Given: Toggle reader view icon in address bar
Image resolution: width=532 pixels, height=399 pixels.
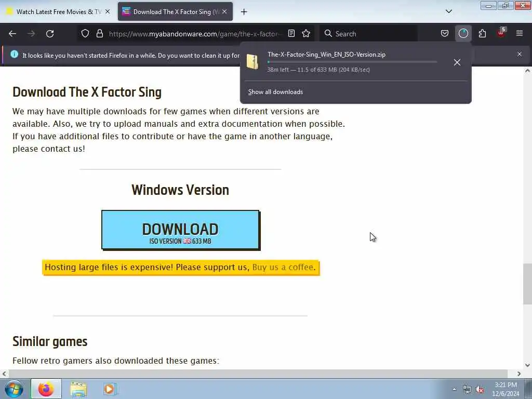Looking at the screenshot, I should [291, 33].
